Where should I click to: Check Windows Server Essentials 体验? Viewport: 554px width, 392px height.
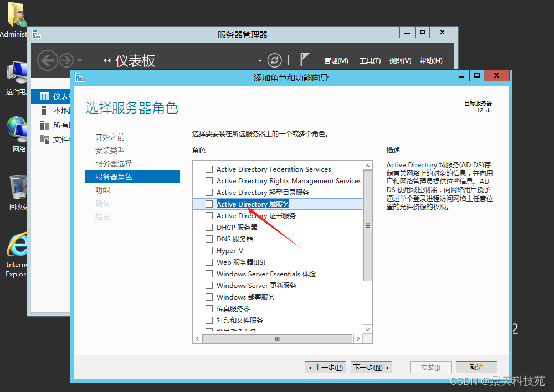(209, 274)
